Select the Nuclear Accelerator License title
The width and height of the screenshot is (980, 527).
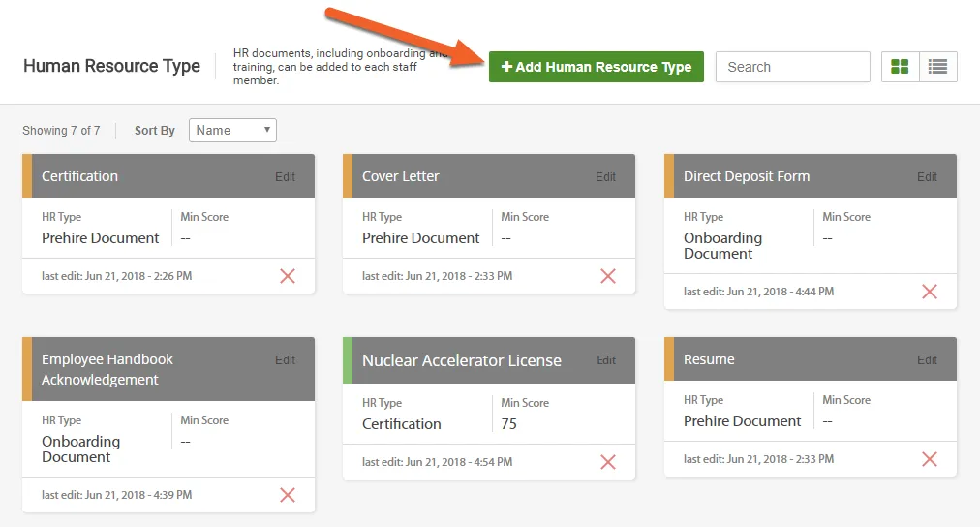tap(462, 360)
